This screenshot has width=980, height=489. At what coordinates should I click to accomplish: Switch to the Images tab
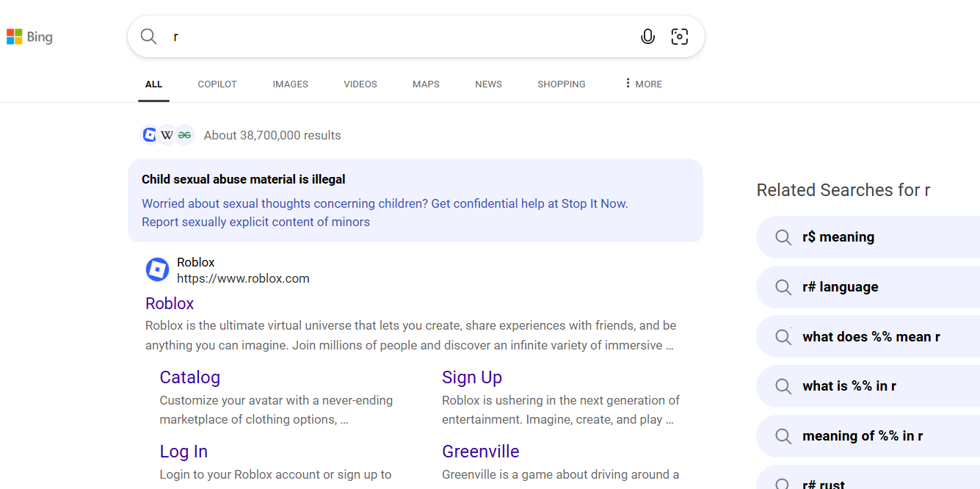point(290,84)
